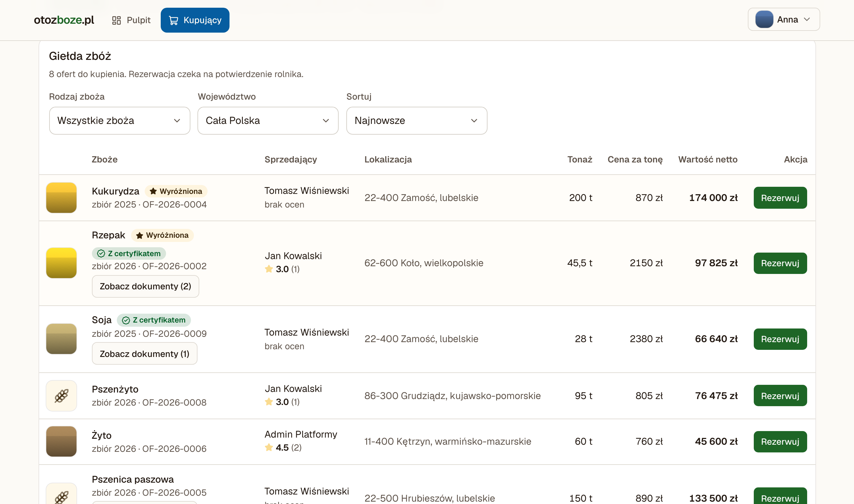Click Admin Platformy's rating star

click(269, 447)
